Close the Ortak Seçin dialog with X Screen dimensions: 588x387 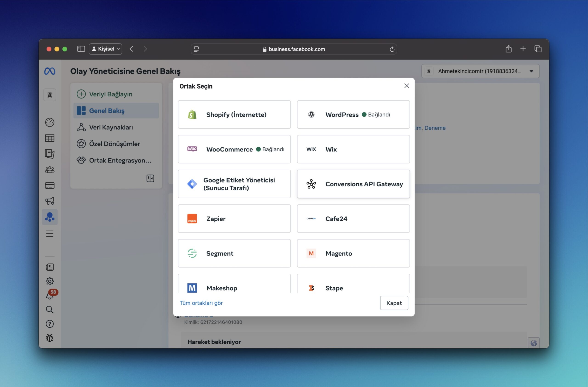[x=406, y=86]
